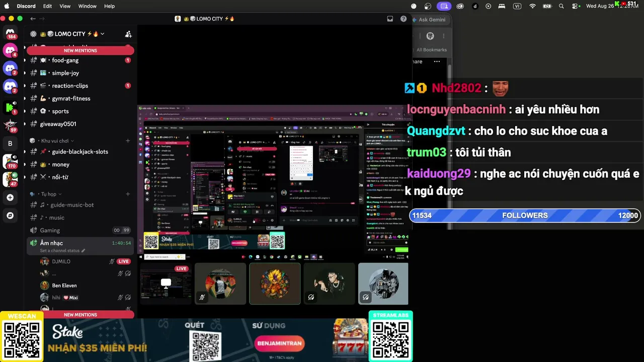This screenshot has width=644, height=362.
Task: Click the VI input source icon
Action: [517, 6]
